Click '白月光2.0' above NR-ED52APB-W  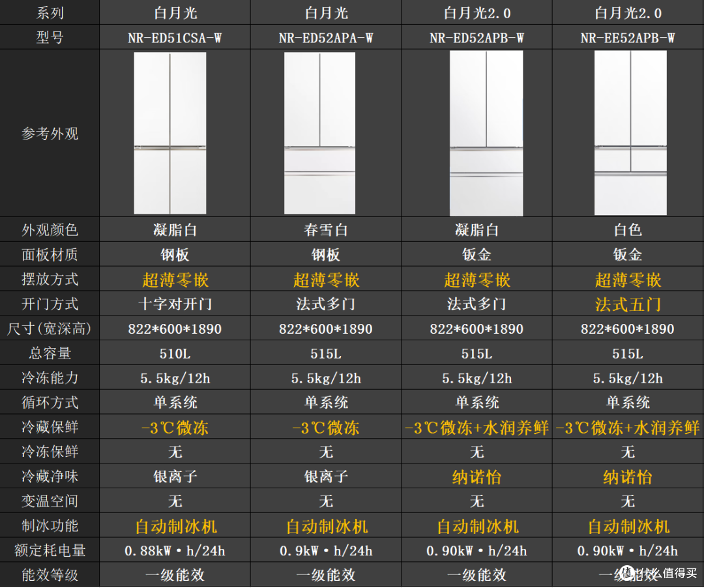click(x=477, y=13)
